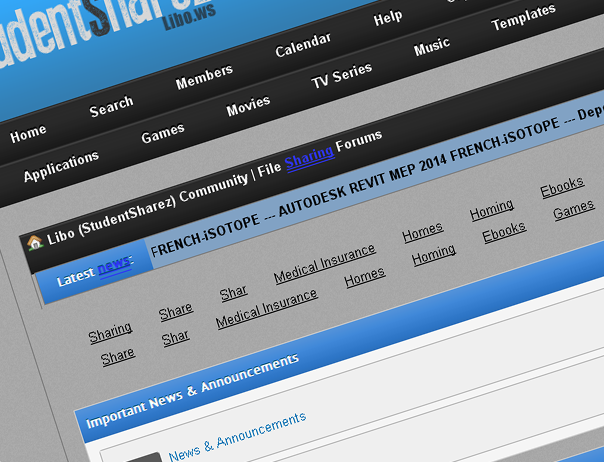Open the Music category
The image size is (604, 462).
pos(432,46)
